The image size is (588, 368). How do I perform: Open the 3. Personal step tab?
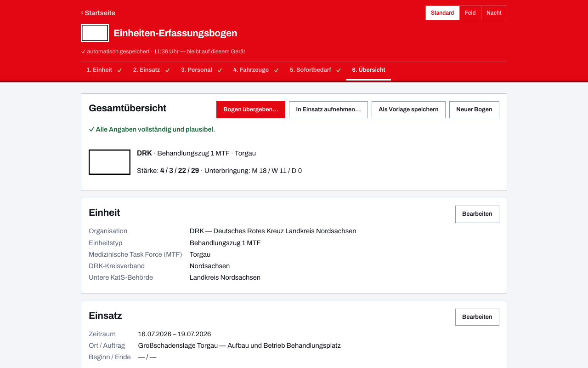(x=202, y=70)
